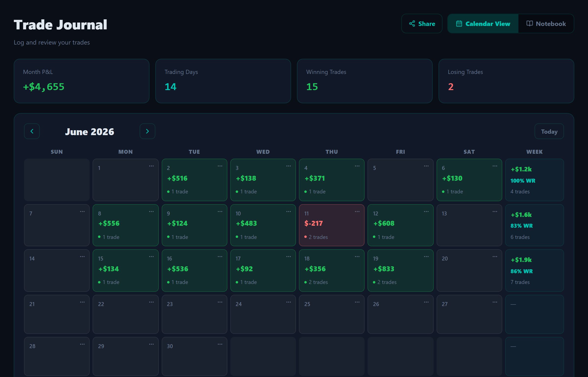Viewport: 588px width, 377px height.
Task: Open three-dot menu on June 15
Action: (151, 257)
